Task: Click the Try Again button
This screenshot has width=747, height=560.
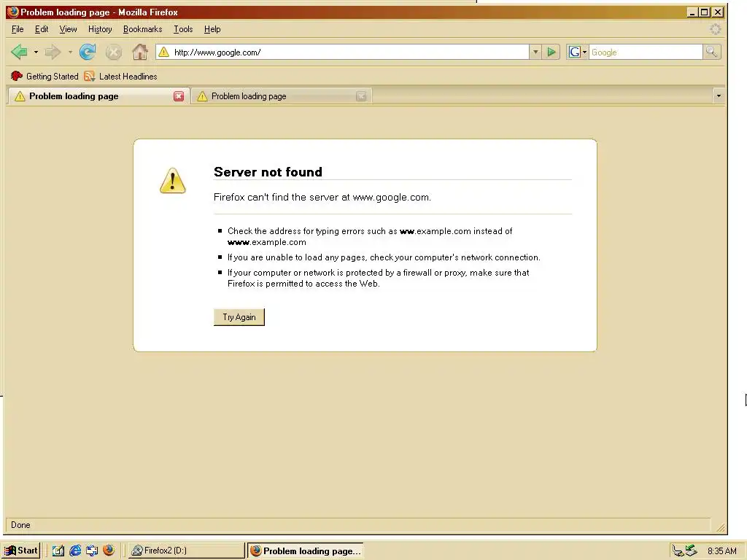Action: 239,317
